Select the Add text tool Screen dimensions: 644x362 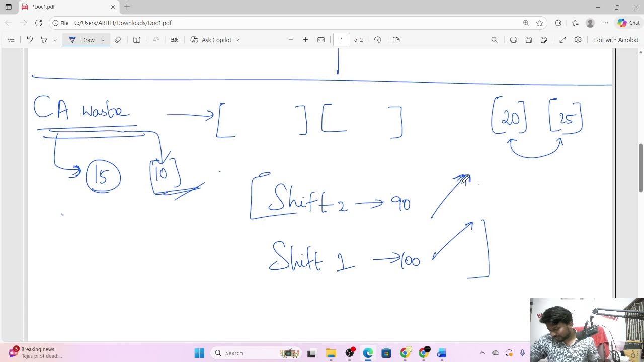click(136, 40)
